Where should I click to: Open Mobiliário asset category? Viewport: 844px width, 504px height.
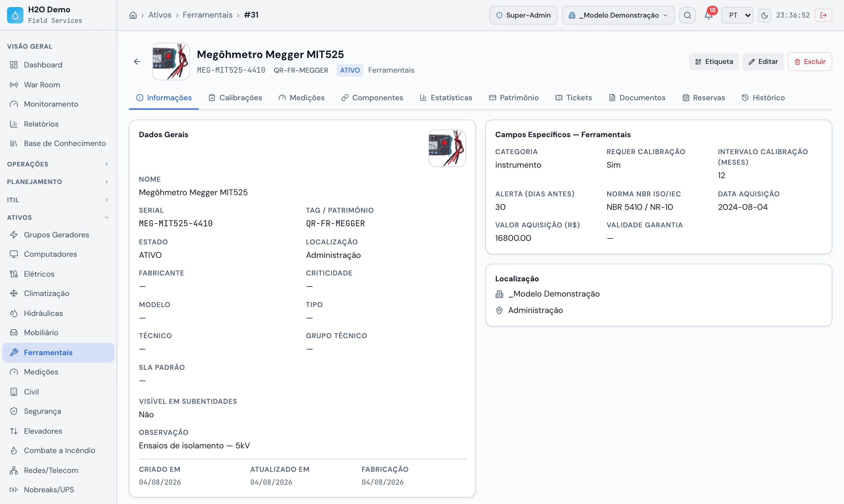click(x=58, y=333)
